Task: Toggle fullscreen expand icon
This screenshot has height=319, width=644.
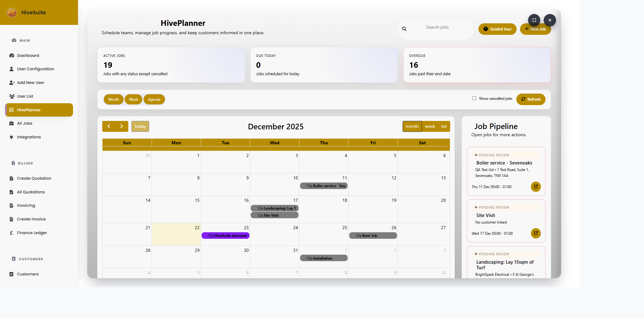Action: coord(534,20)
